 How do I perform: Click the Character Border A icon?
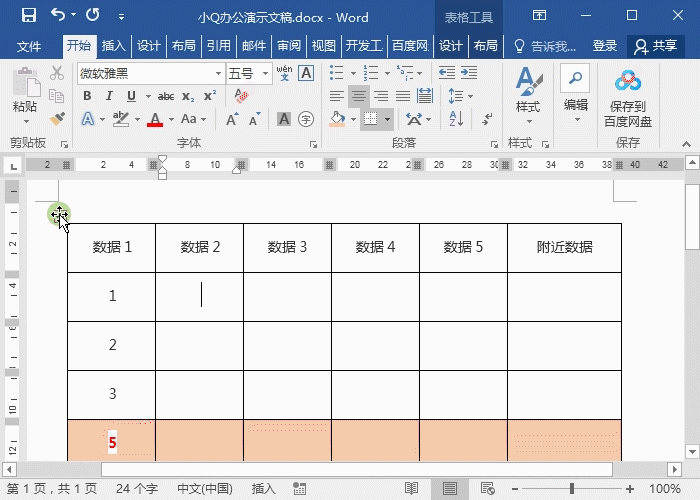(x=306, y=73)
